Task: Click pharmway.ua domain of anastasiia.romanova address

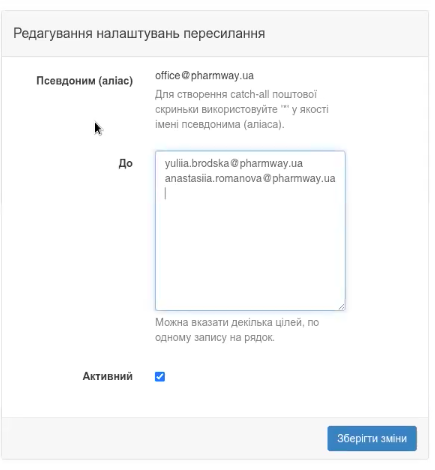Action: 304,178
